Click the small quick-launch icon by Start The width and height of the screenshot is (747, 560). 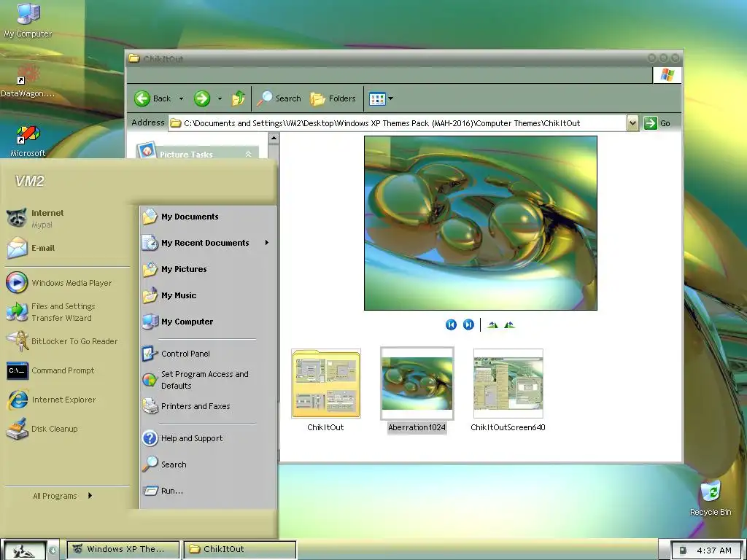[53, 551]
